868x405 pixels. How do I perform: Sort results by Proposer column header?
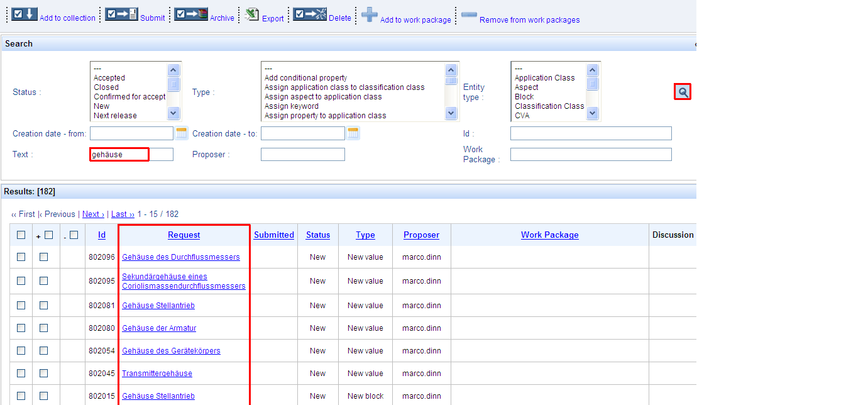[x=421, y=235]
